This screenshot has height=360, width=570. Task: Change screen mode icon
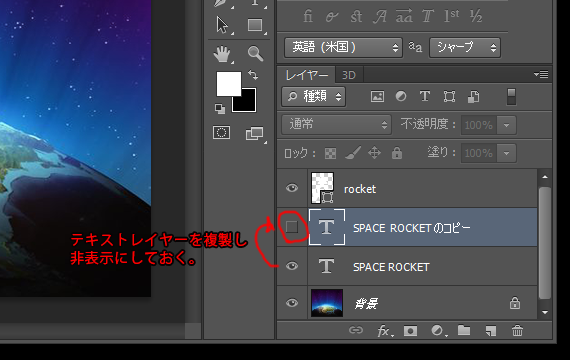pos(254,133)
